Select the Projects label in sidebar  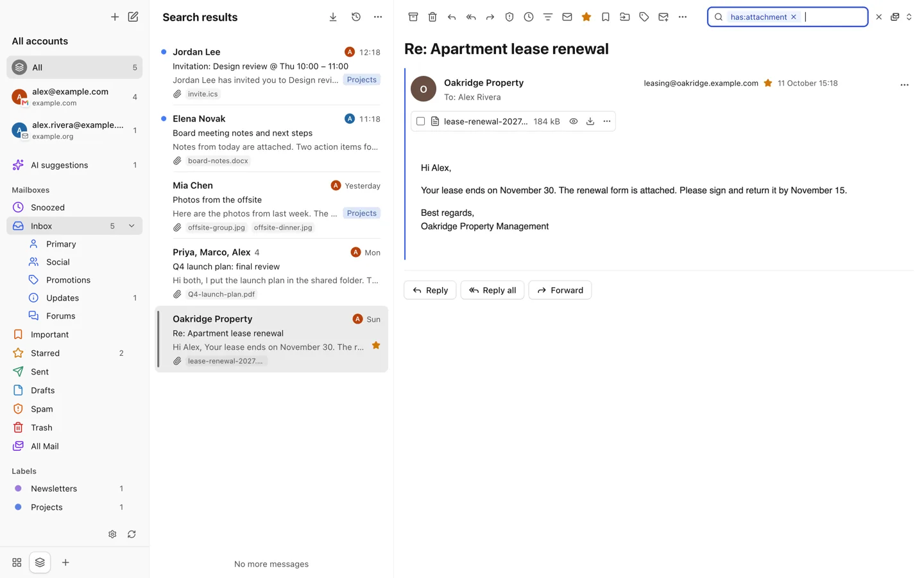(x=74, y=507)
